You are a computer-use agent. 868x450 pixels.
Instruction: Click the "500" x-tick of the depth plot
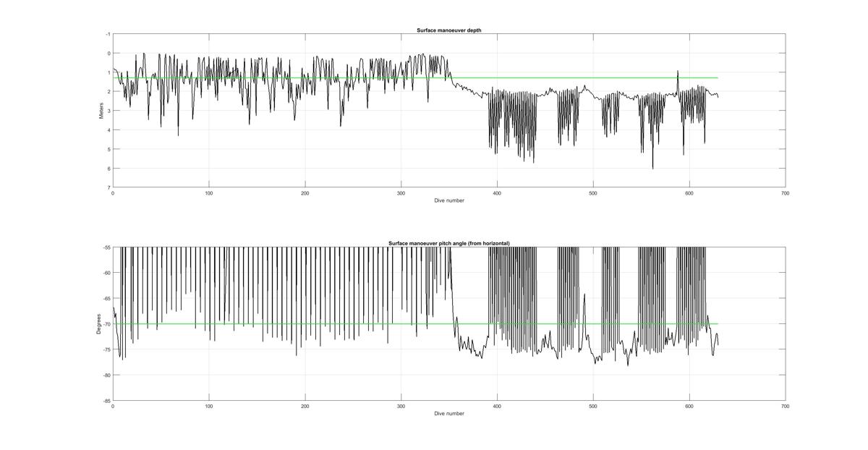pyautogui.click(x=593, y=193)
